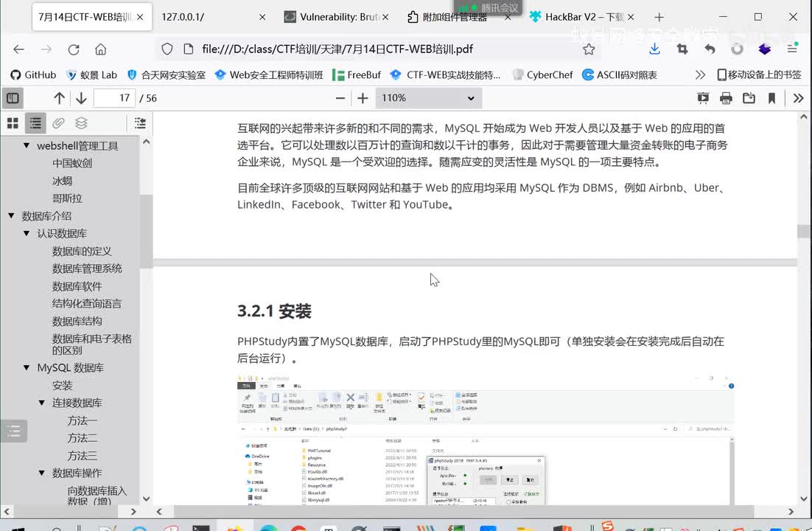Image resolution: width=812 pixels, height=531 pixels.
Task: Show more bookmarks with the double chevron
Action: tap(700, 74)
